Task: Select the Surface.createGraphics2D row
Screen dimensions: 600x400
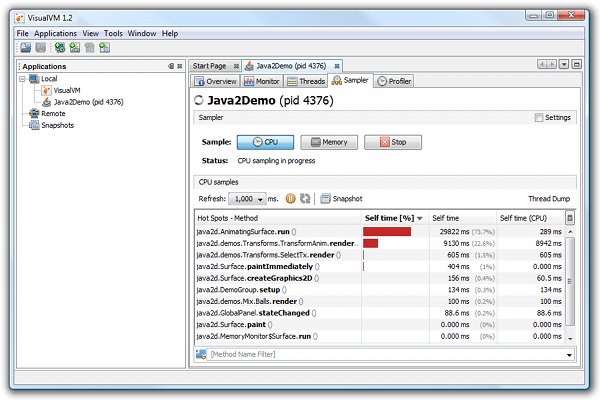Action: click(380, 278)
